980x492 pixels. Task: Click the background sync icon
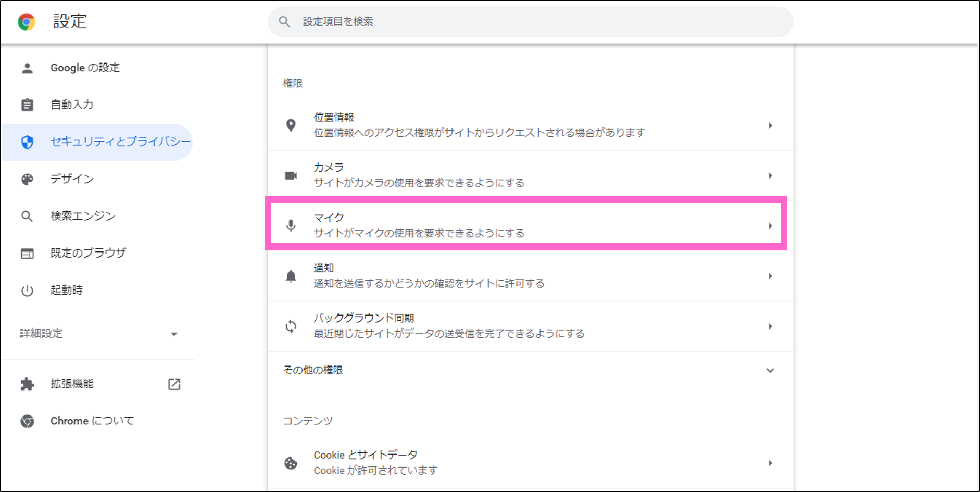(291, 326)
